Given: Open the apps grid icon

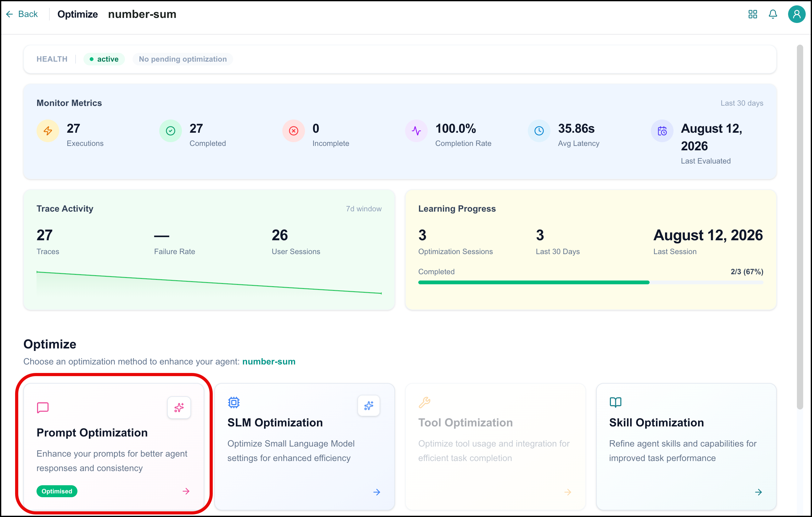Looking at the screenshot, I should pos(753,14).
